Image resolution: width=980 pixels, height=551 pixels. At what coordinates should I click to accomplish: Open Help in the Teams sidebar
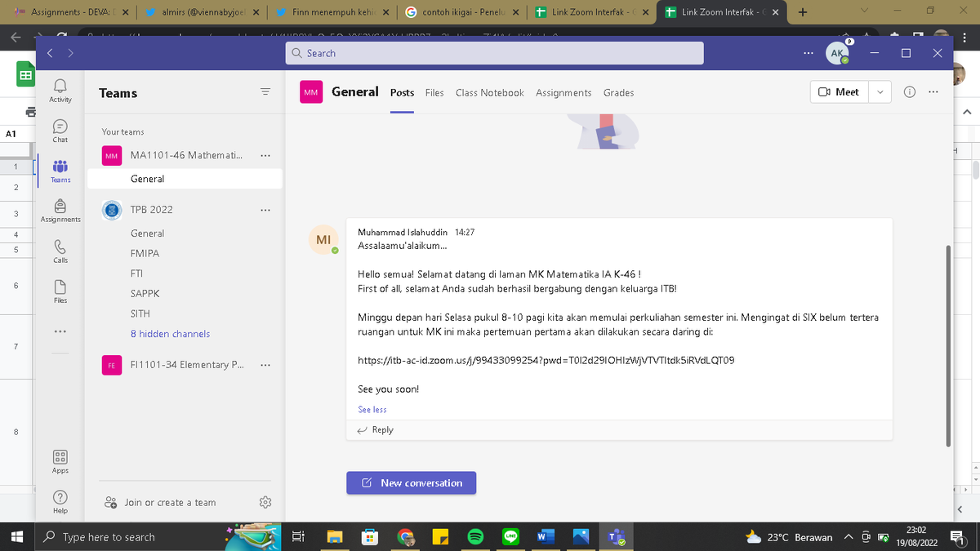(60, 501)
